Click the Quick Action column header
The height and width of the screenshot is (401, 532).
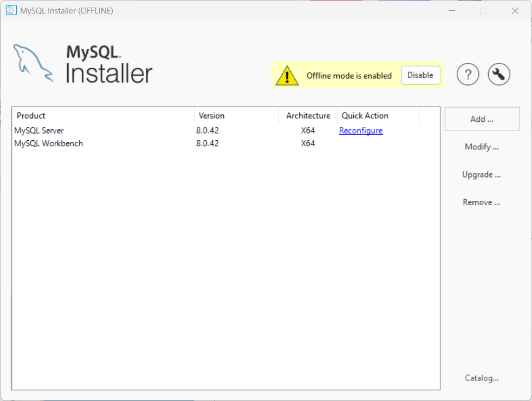click(x=378, y=116)
